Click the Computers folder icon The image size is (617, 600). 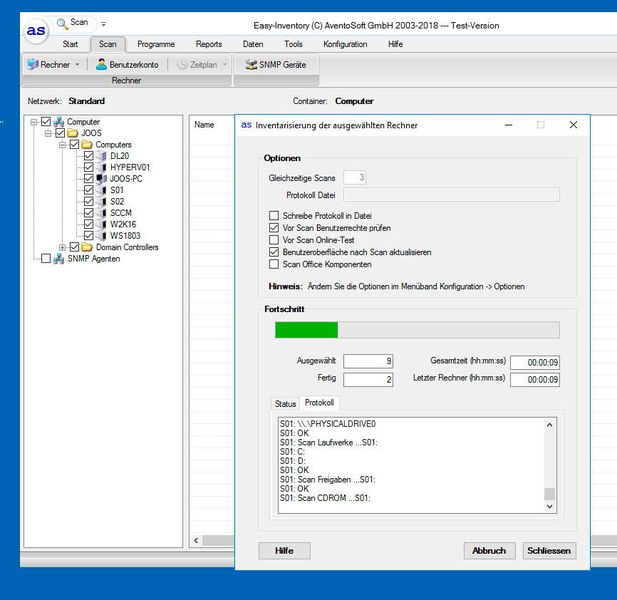[x=87, y=145]
